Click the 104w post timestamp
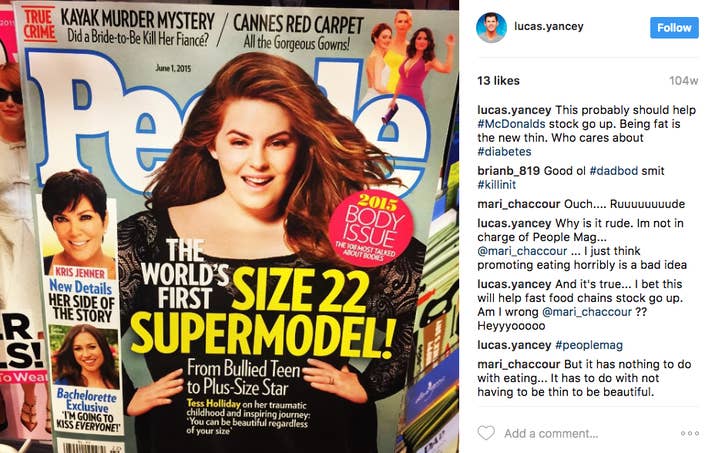 pyautogui.click(x=684, y=81)
